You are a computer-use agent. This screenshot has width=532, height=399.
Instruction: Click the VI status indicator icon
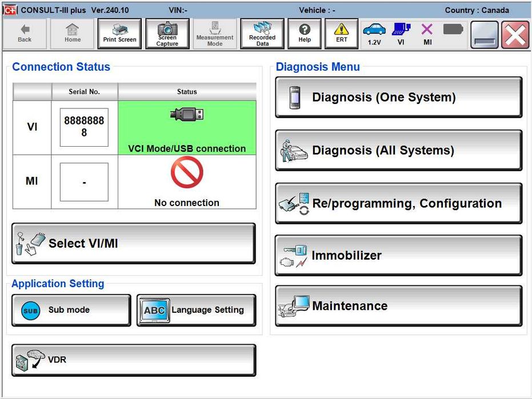[x=401, y=30]
